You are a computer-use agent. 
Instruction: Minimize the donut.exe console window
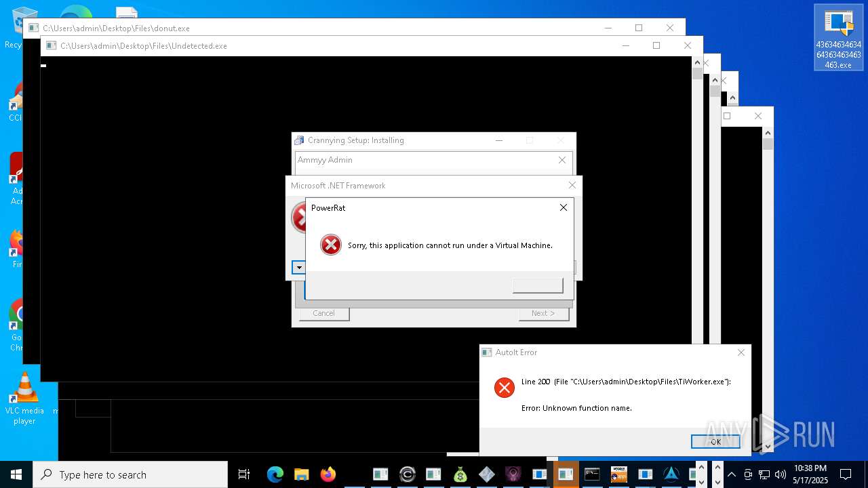(x=608, y=28)
